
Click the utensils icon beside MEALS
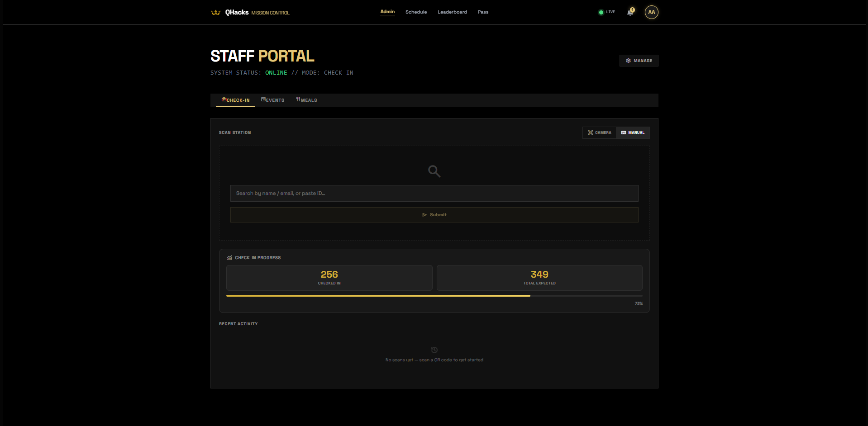(x=298, y=99)
